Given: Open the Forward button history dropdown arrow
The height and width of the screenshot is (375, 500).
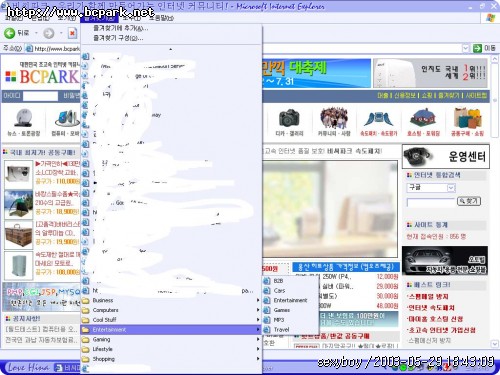Looking at the screenshot, I should [x=61, y=33].
